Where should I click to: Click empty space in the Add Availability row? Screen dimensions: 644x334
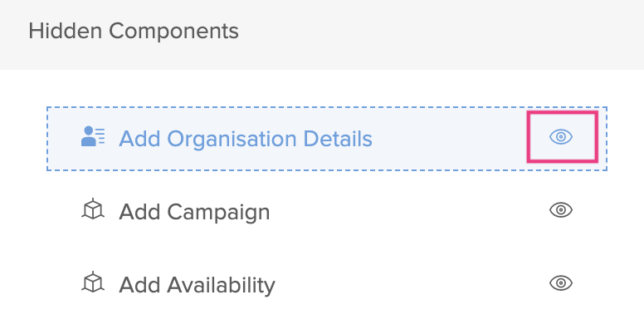click(407, 285)
